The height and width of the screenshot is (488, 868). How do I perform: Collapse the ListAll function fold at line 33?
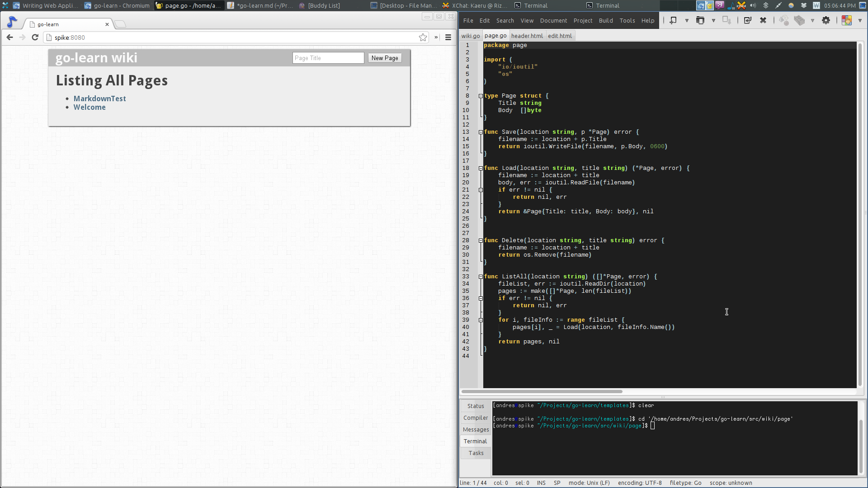tap(481, 277)
